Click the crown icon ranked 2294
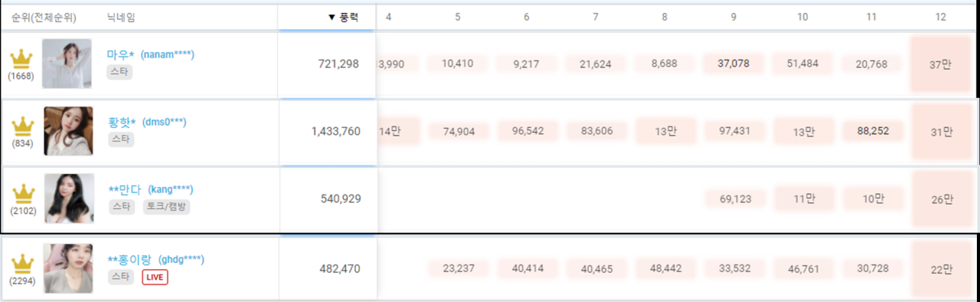This screenshot has width=980, height=302. tap(22, 264)
